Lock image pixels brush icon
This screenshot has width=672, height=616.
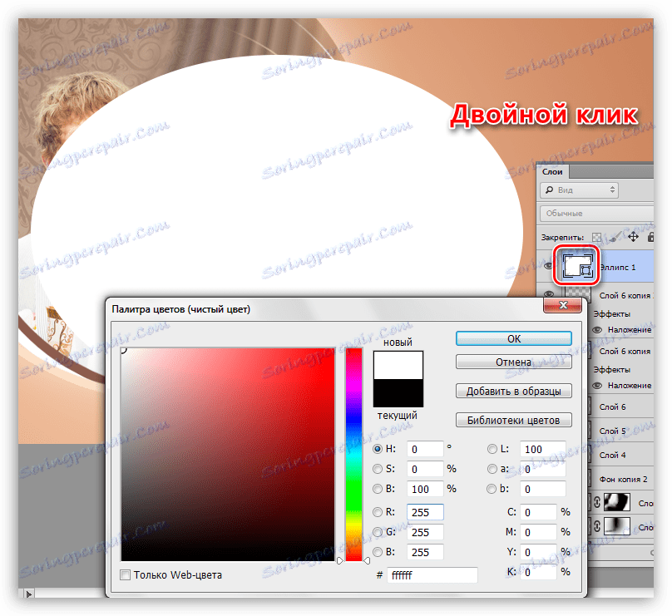point(615,237)
